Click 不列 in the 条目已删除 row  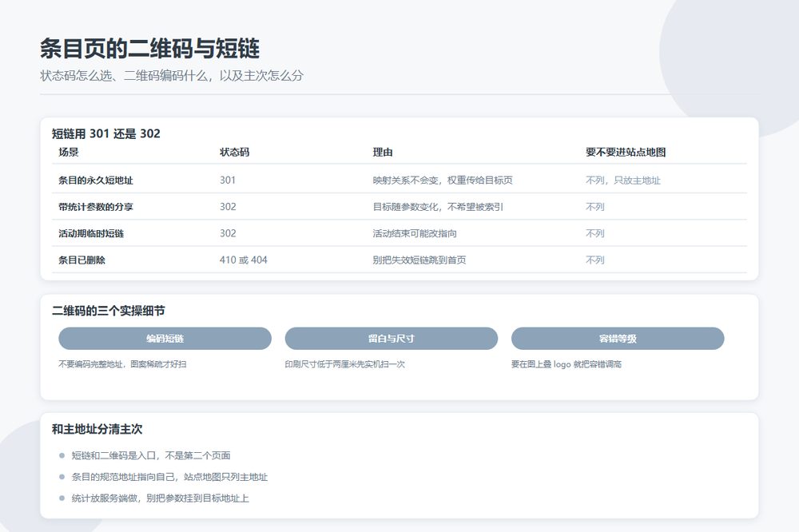click(594, 260)
